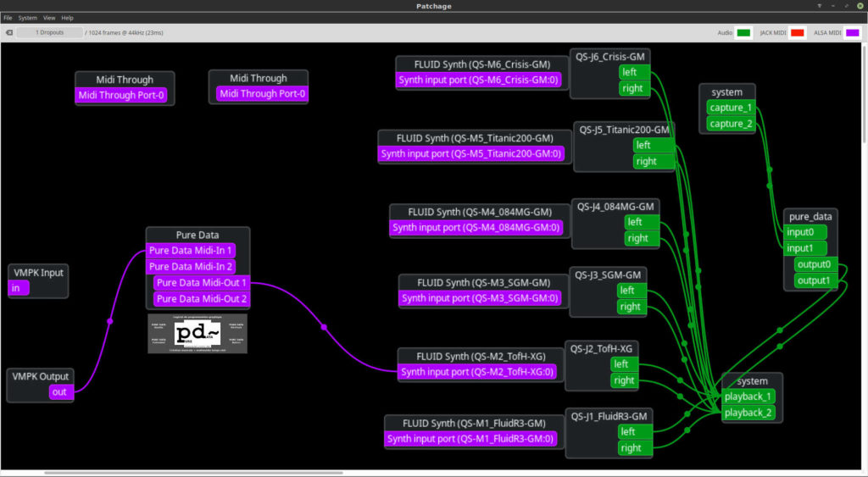
Task: Click the QS-J2_TofH-XG module title
Action: [x=601, y=348]
